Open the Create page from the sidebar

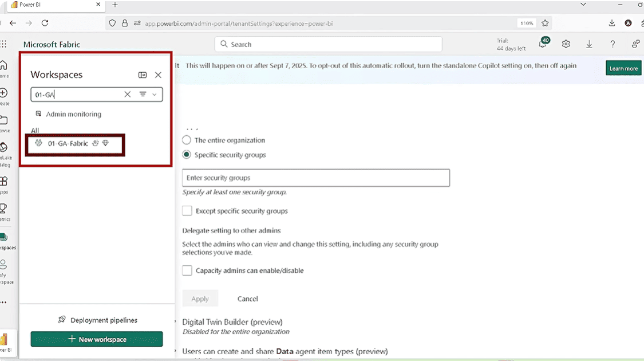pyautogui.click(x=4, y=97)
